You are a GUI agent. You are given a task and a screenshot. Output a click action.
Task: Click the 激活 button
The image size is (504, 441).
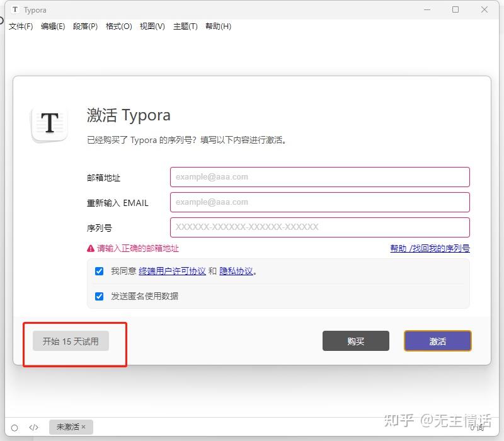pyautogui.click(x=437, y=340)
